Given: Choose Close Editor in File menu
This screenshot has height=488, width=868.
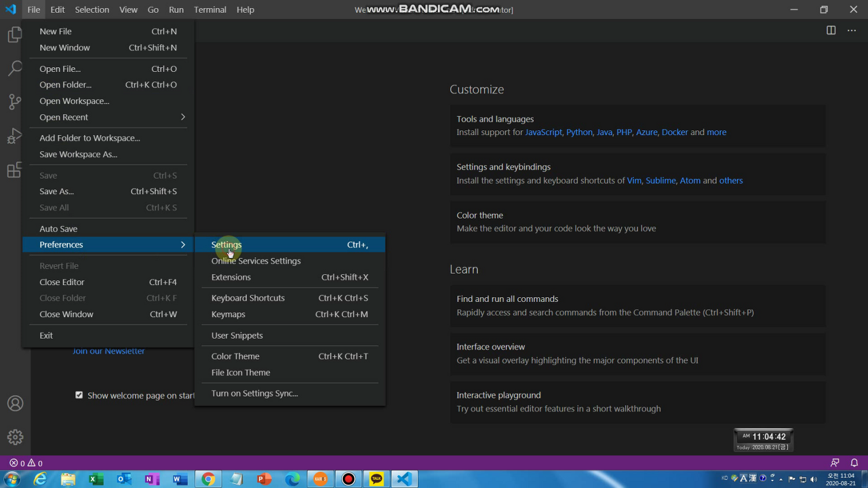Looking at the screenshot, I should pyautogui.click(x=108, y=282).
